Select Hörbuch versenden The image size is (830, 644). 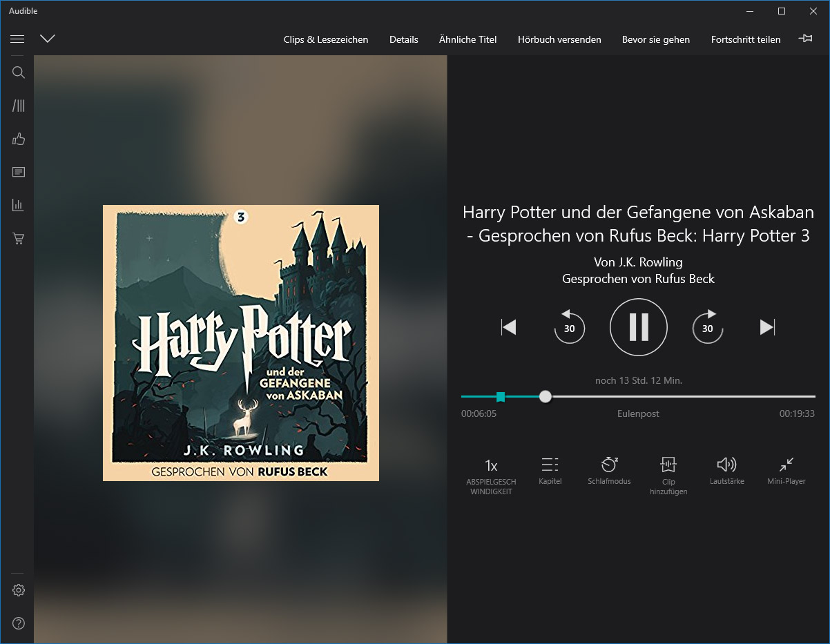(559, 39)
